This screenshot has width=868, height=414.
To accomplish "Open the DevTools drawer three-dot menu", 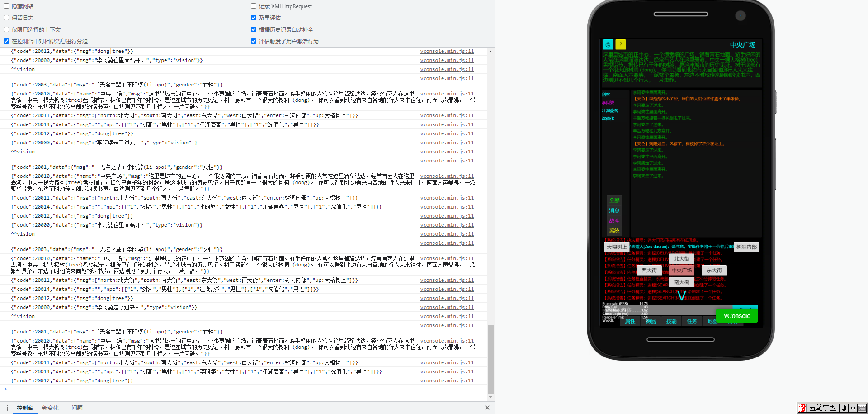I will 7,408.
